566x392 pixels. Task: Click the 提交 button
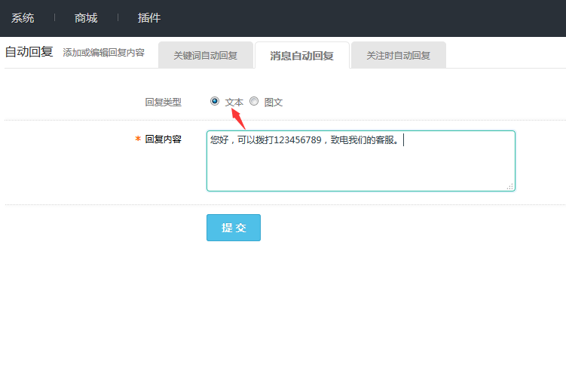[x=234, y=228]
